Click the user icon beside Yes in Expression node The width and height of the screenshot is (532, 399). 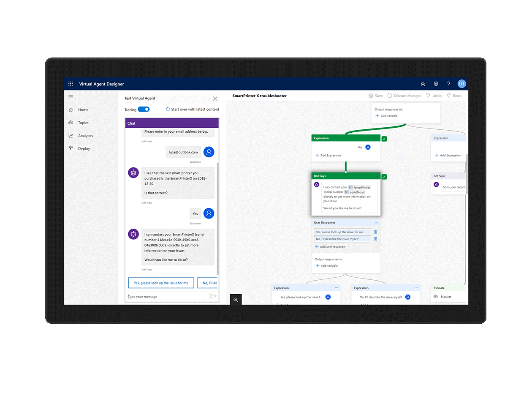[368, 147]
